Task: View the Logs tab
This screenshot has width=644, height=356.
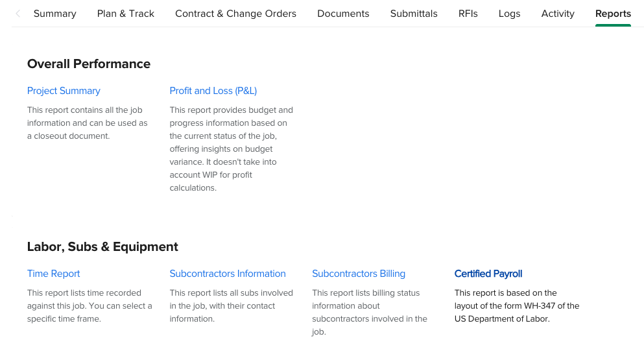Action: coord(509,14)
